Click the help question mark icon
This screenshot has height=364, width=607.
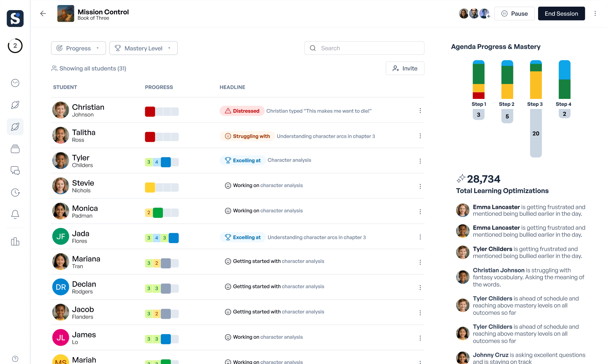(15, 359)
